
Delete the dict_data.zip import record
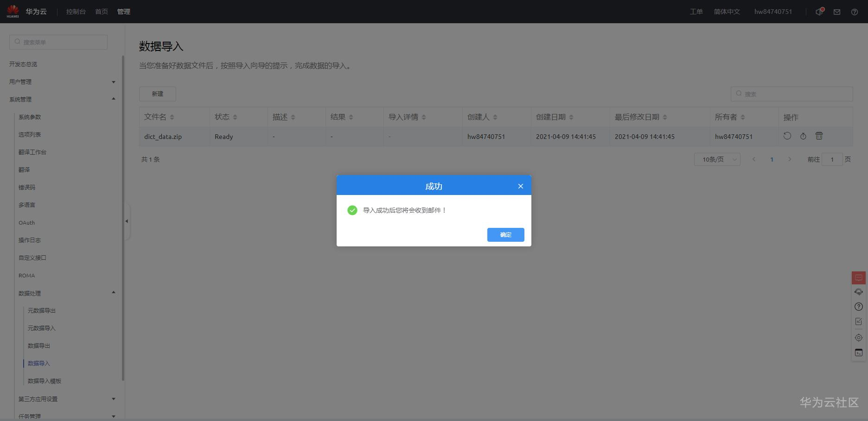tap(819, 136)
